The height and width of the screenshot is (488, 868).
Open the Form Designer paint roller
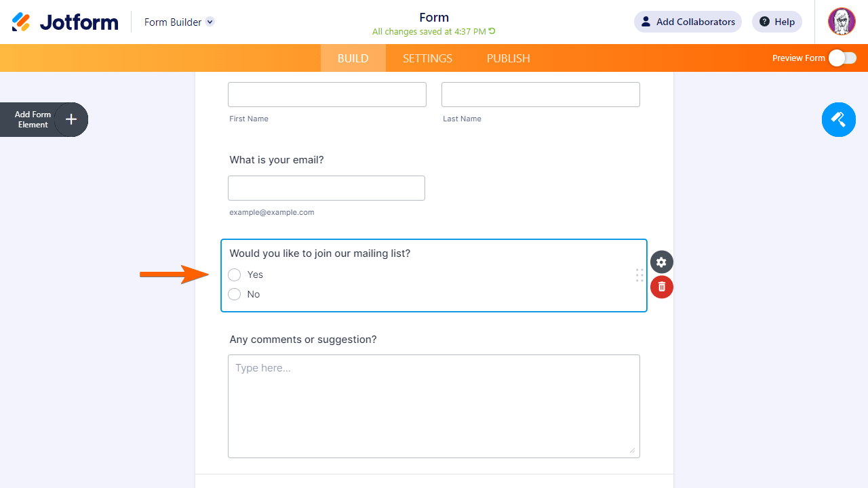click(838, 120)
